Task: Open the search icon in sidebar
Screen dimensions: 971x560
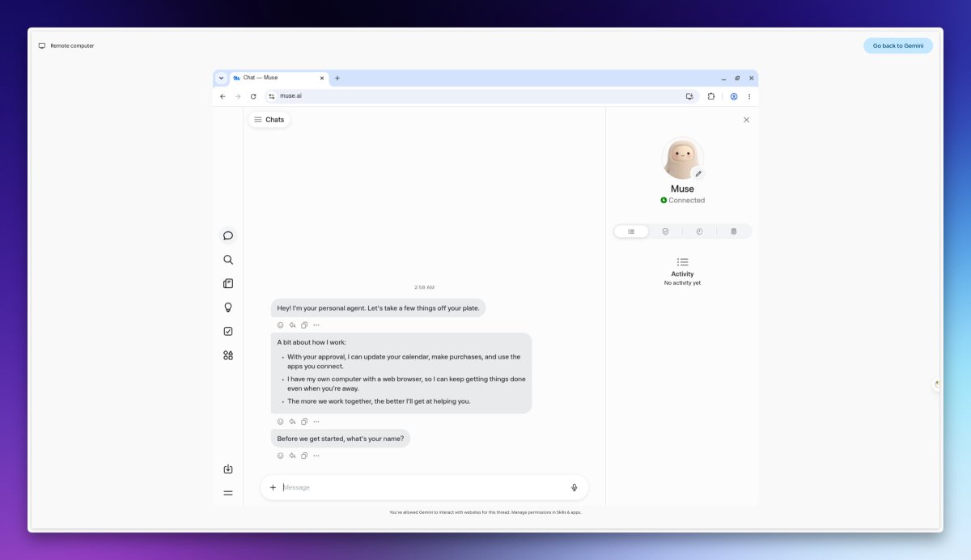Action: (228, 260)
